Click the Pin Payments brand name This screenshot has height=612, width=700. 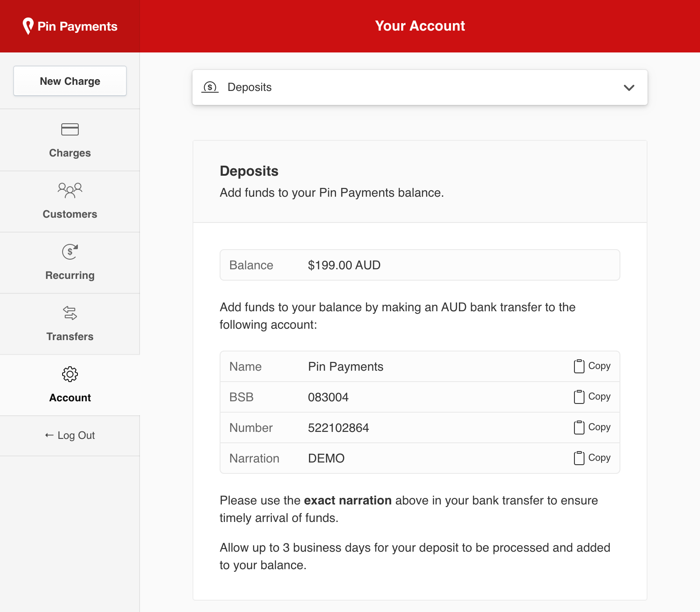[77, 26]
